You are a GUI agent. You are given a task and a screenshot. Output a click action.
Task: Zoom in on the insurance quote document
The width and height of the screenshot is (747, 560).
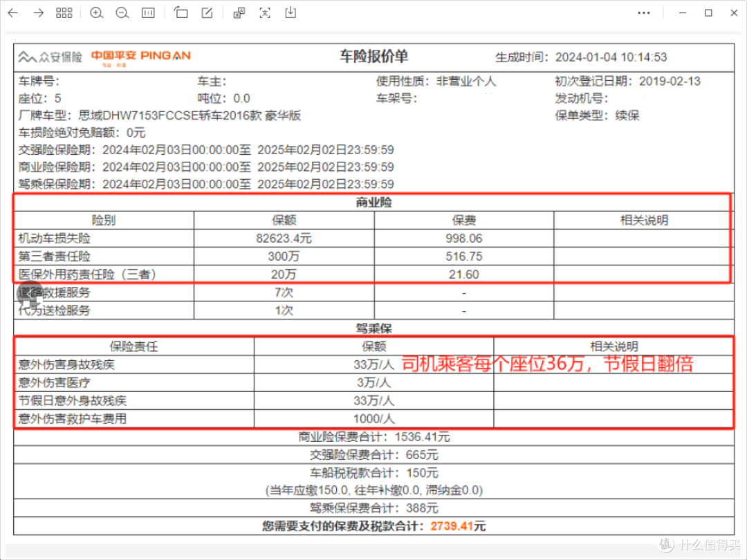point(96,12)
